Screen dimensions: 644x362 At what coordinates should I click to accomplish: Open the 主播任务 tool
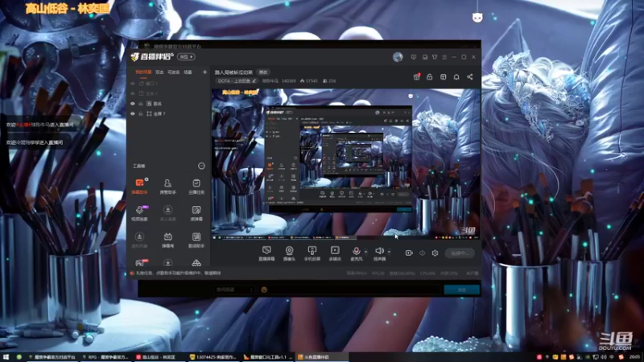[x=196, y=186]
